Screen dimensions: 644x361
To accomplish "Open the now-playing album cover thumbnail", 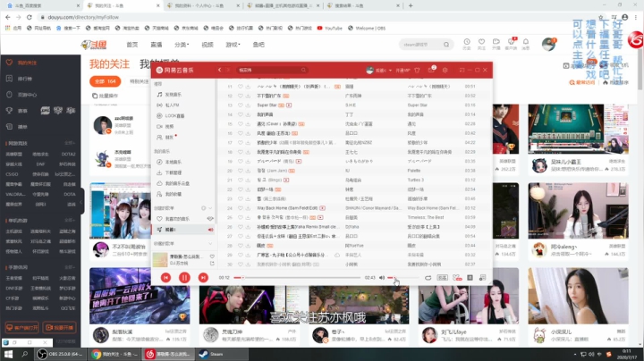I will [160, 260].
